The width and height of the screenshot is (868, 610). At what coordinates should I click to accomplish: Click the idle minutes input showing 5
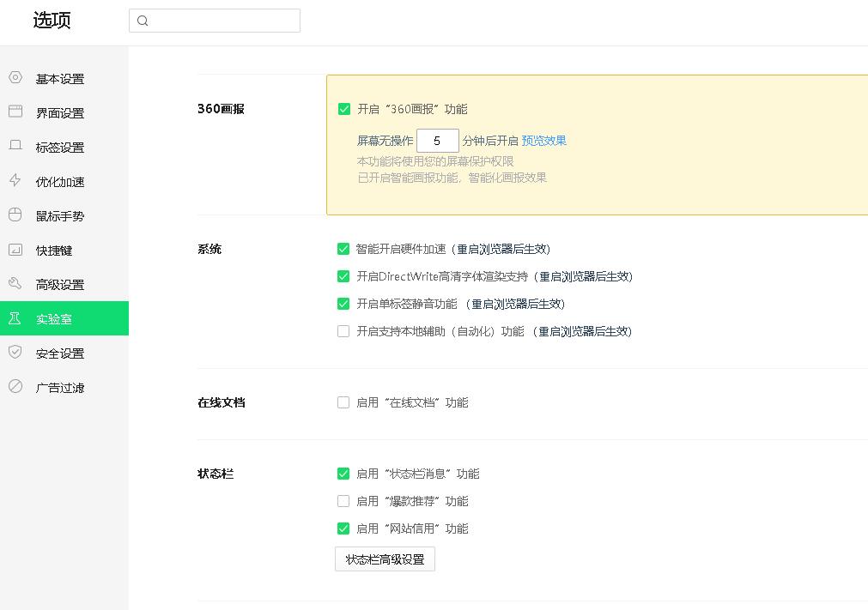(x=437, y=139)
